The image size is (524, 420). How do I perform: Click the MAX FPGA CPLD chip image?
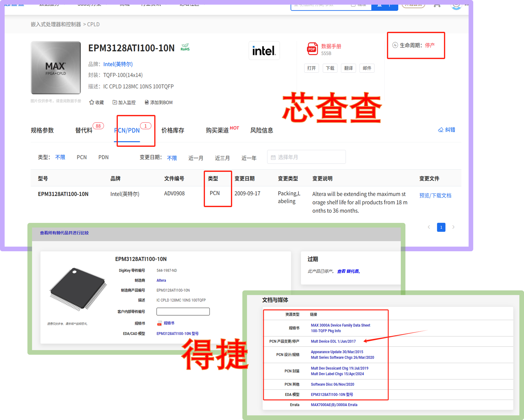coord(56,68)
